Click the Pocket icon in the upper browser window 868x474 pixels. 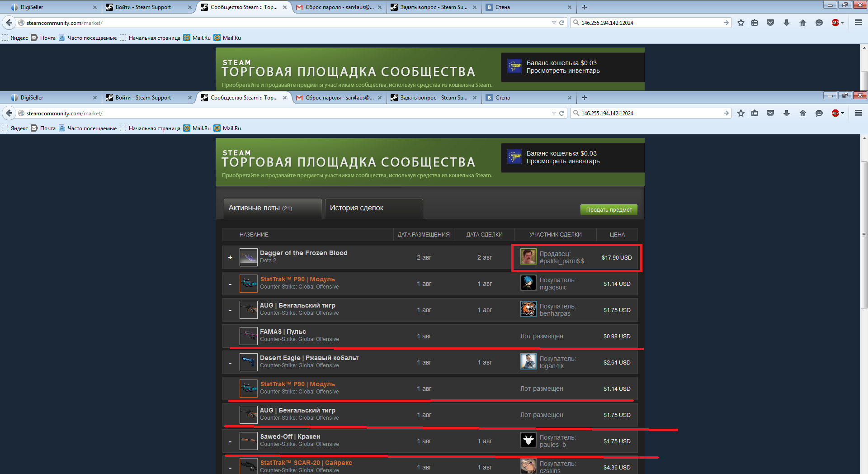tap(770, 23)
